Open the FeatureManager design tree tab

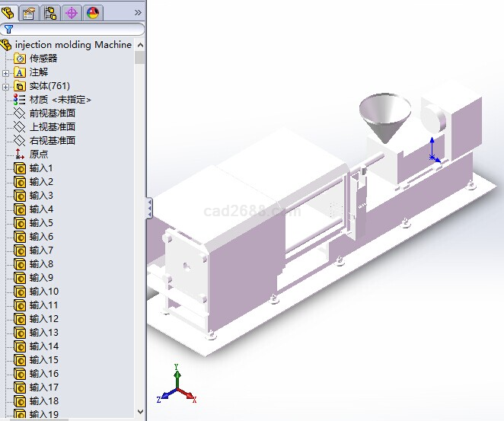tap(9, 12)
